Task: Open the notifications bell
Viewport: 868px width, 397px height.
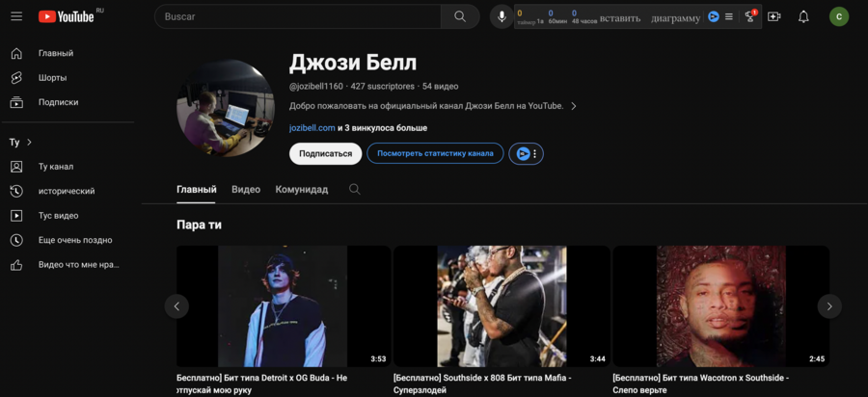Action: [x=803, y=17]
